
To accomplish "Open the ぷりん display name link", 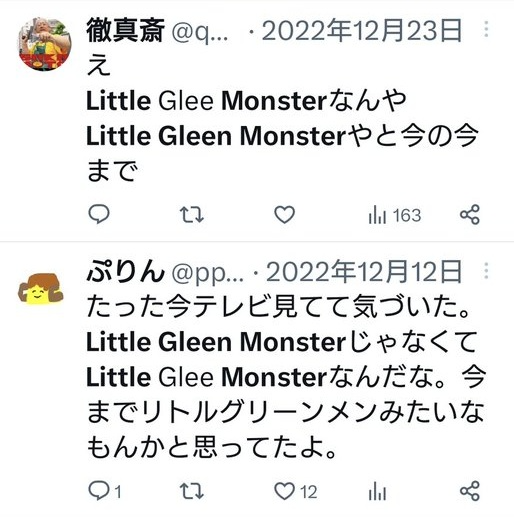I will [x=126, y=272].
